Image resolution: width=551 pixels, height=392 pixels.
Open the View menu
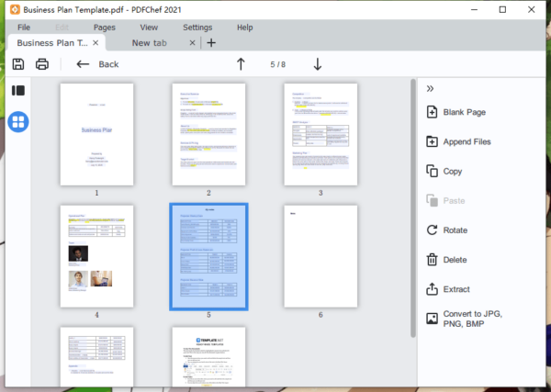click(x=149, y=28)
